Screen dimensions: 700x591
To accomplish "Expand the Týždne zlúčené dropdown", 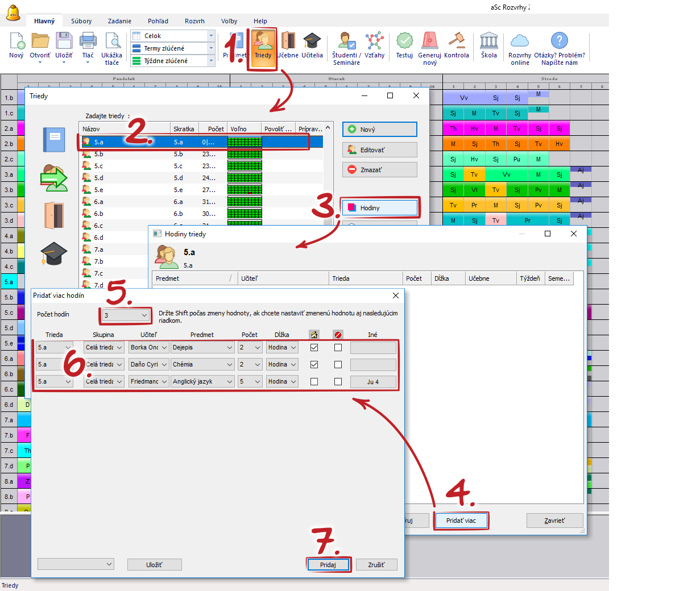I will tap(211, 61).
